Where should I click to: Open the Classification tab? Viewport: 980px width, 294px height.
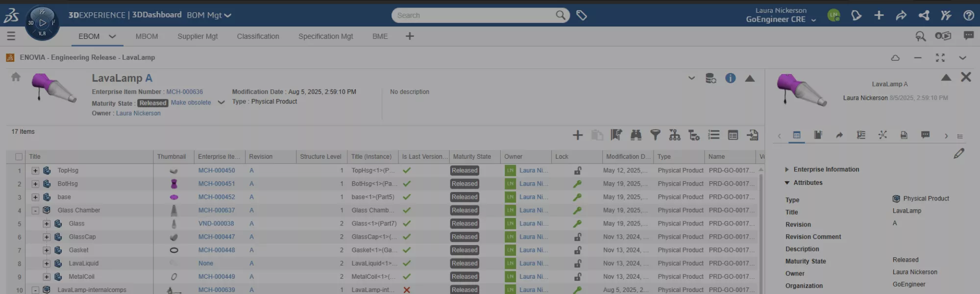[x=258, y=36]
